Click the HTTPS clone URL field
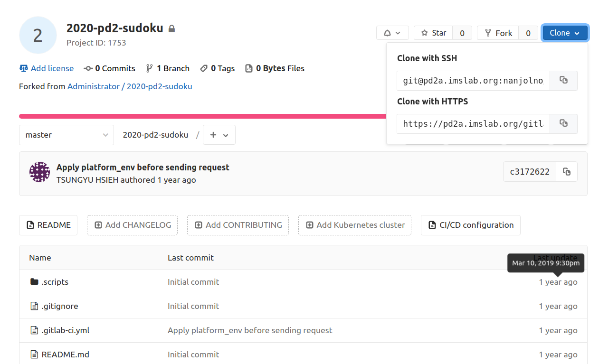The image size is (599, 364). point(473,124)
